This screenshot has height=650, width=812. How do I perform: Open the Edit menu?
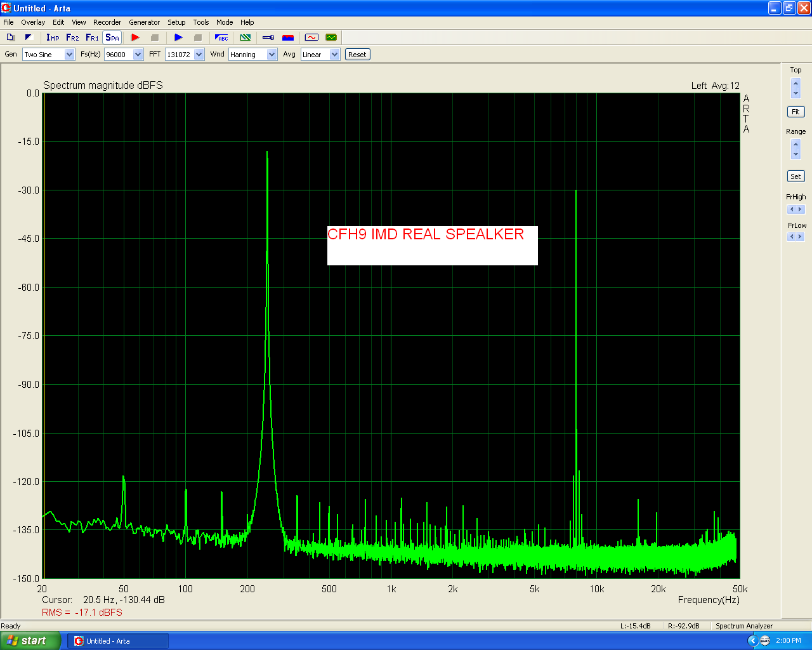click(58, 22)
